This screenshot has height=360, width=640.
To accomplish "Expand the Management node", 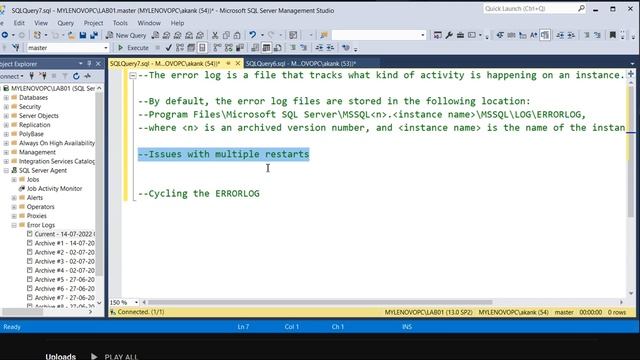I will 6,152.
